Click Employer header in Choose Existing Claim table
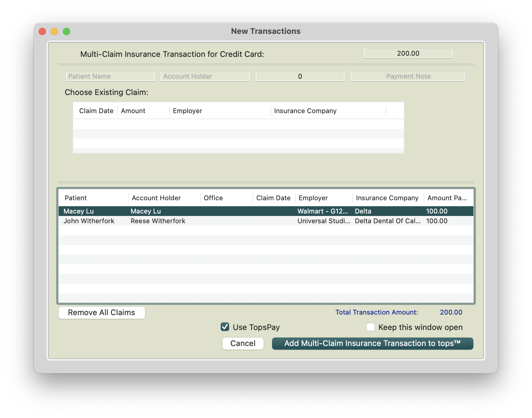532x418 pixels. pyautogui.click(x=220, y=111)
